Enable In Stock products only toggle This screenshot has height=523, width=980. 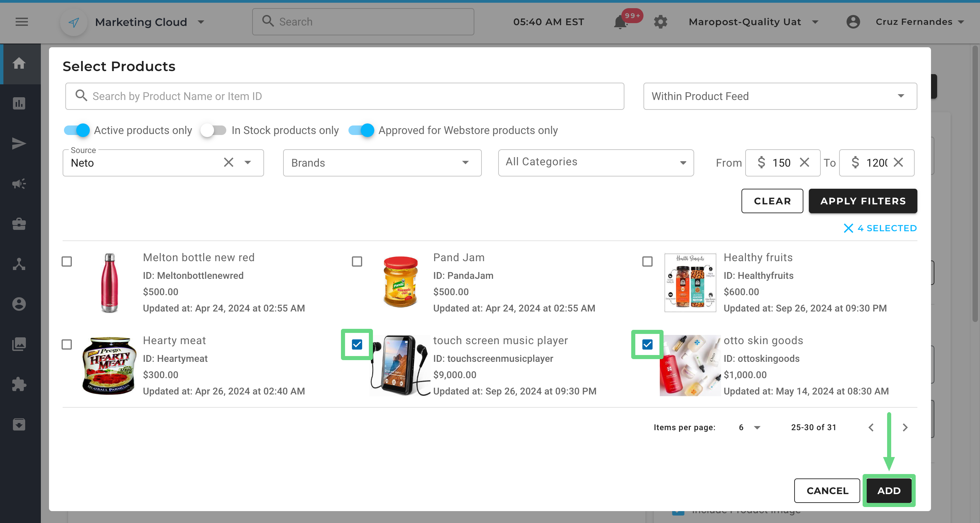click(x=213, y=130)
